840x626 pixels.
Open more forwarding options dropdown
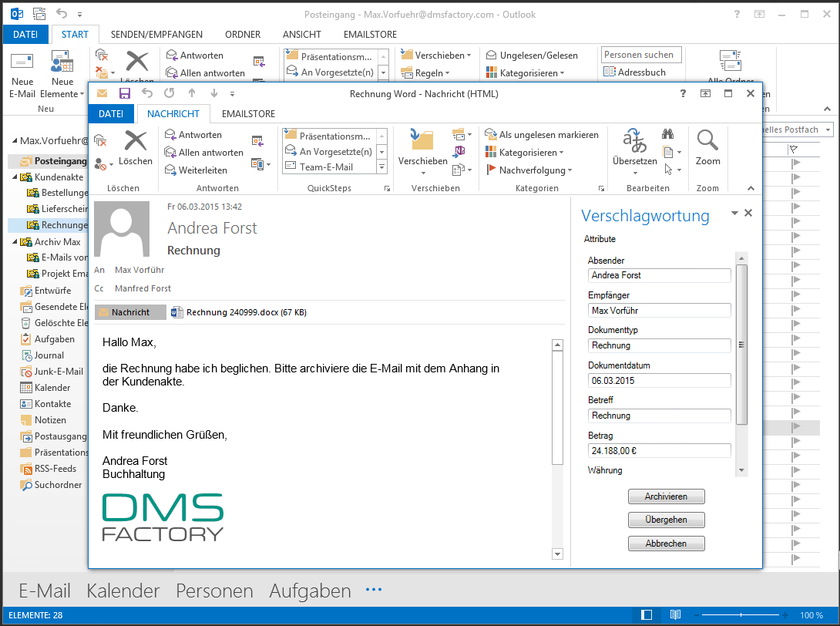(261, 164)
